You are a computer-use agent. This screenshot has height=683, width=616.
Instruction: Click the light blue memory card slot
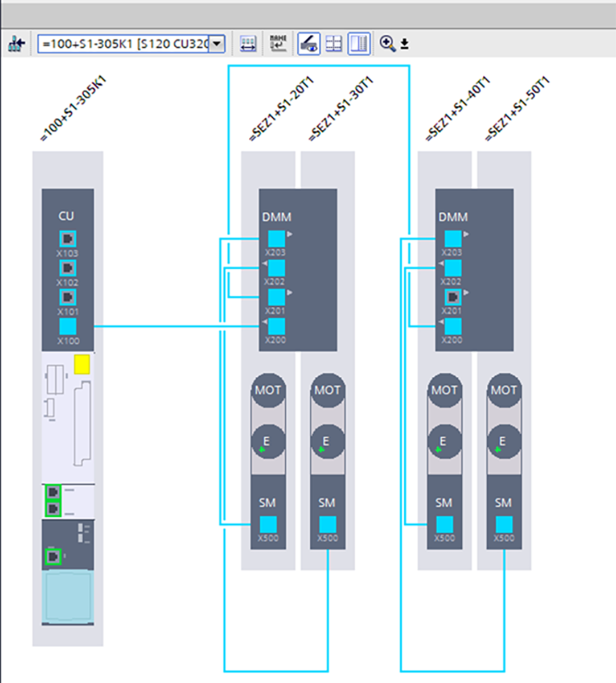coord(68,596)
